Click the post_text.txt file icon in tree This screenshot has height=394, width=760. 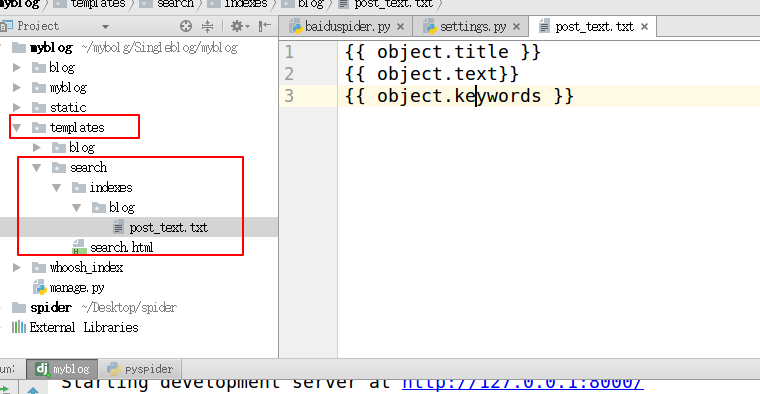[x=118, y=227]
